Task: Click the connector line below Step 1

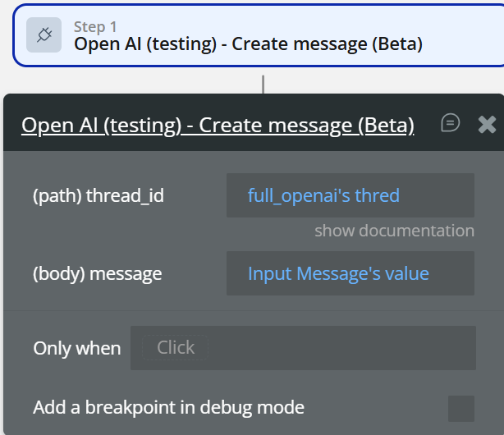Action: coord(263,84)
